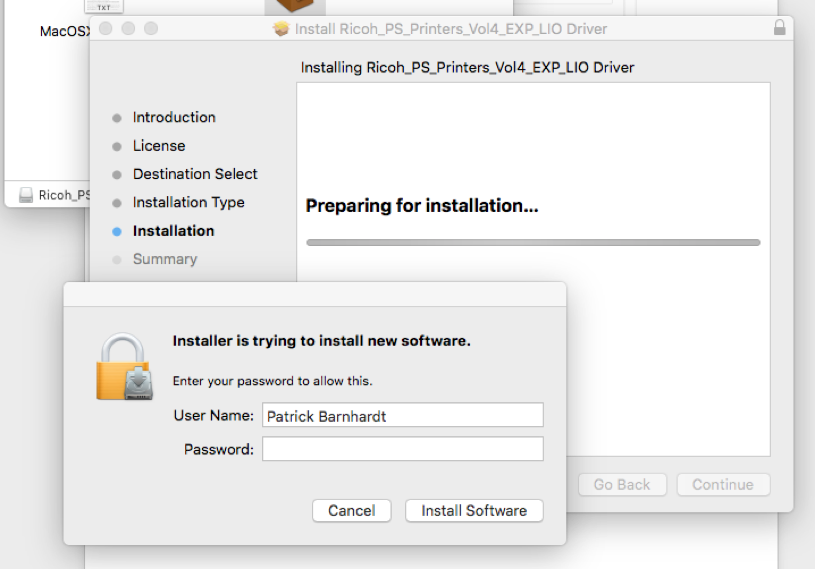Click the MacOSX item in background window
The height and width of the screenshot is (570, 816).
click(x=65, y=31)
